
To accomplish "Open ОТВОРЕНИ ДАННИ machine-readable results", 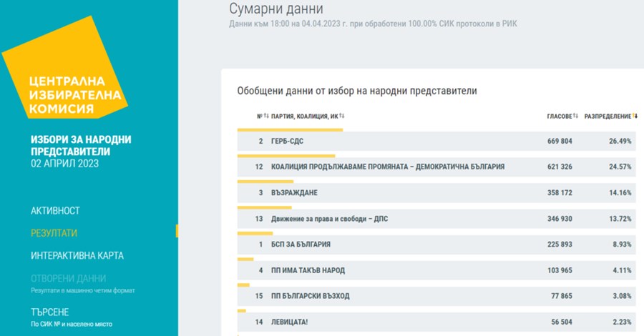I will pyautogui.click(x=68, y=278).
